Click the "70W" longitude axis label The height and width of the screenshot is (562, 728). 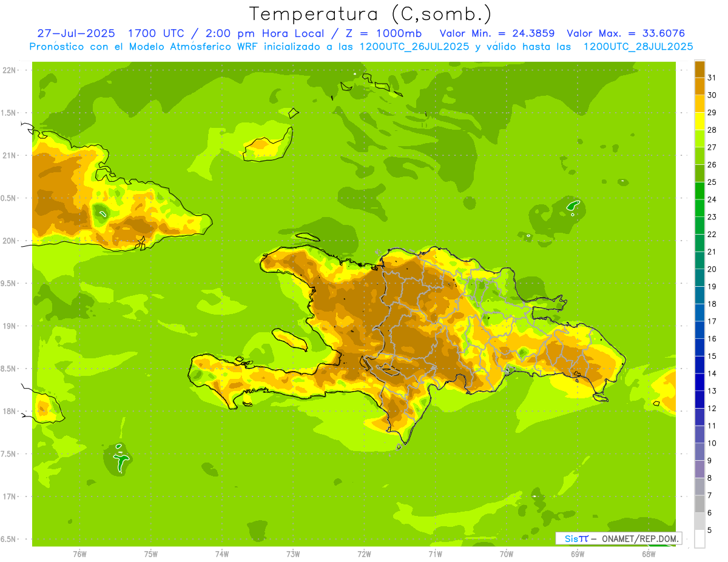coord(507,554)
